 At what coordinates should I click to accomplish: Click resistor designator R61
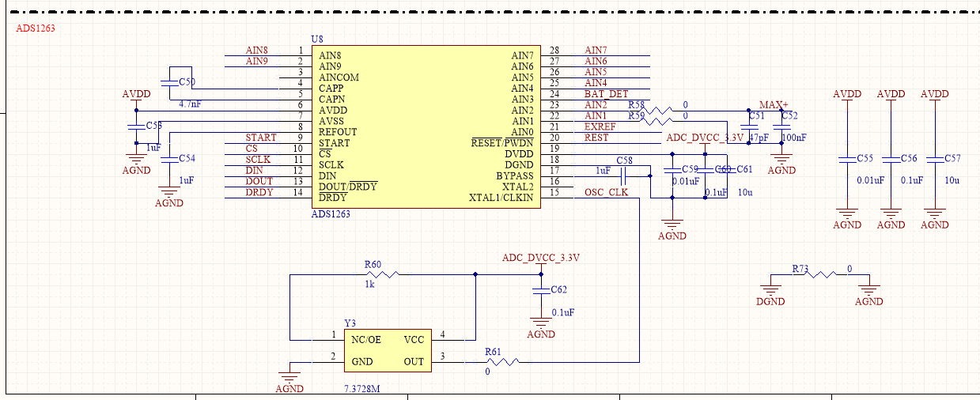point(493,353)
